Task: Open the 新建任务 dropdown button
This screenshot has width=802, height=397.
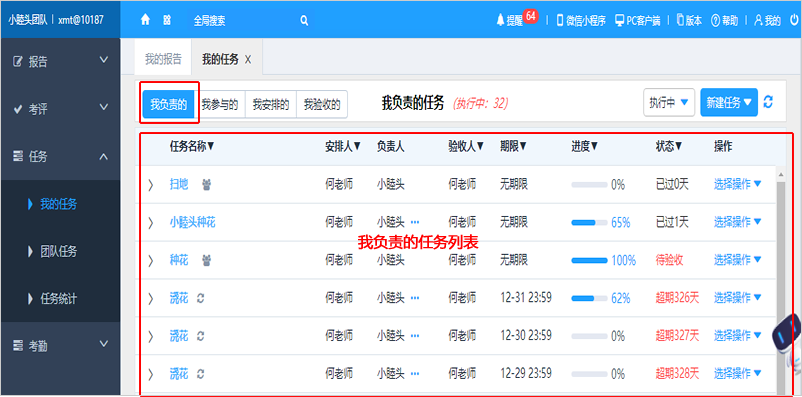Action: coord(729,102)
